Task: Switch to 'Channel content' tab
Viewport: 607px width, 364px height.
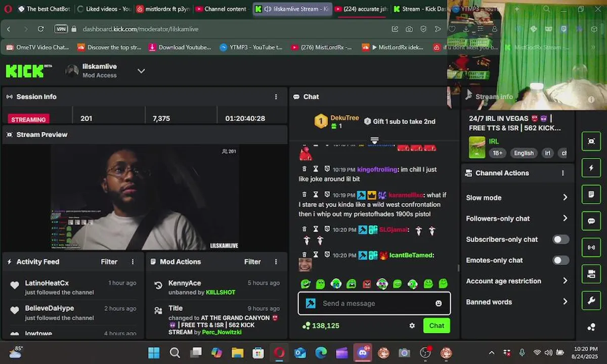Action: coord(222,9)
